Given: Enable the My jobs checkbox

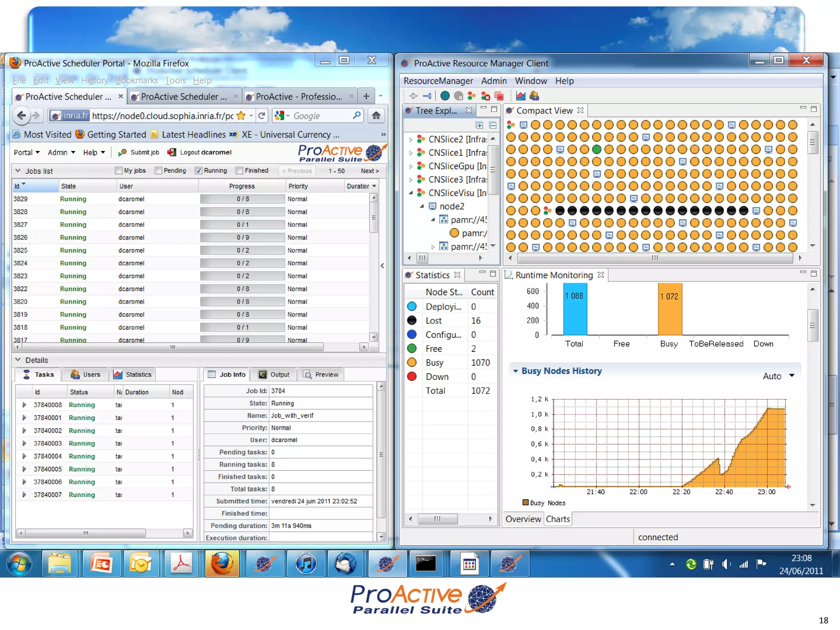Looking at the screenshot, I should point(119,171).
